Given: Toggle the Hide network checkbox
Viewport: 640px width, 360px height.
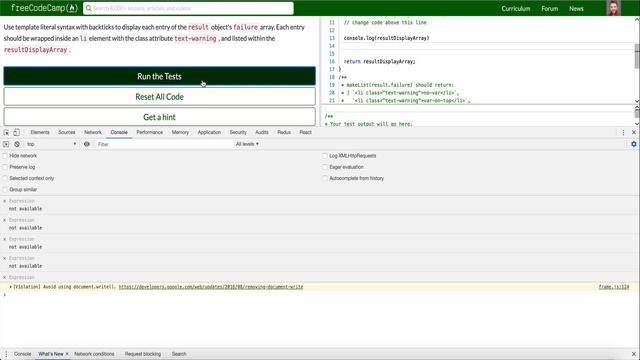Looking at the screenshot, I should coord(5,156).
